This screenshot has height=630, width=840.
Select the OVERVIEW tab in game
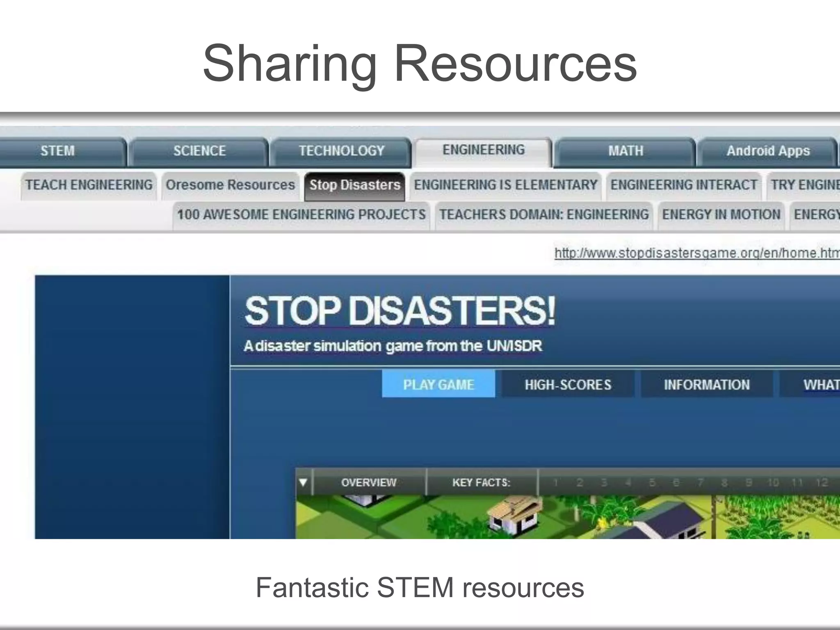(369, 482)
